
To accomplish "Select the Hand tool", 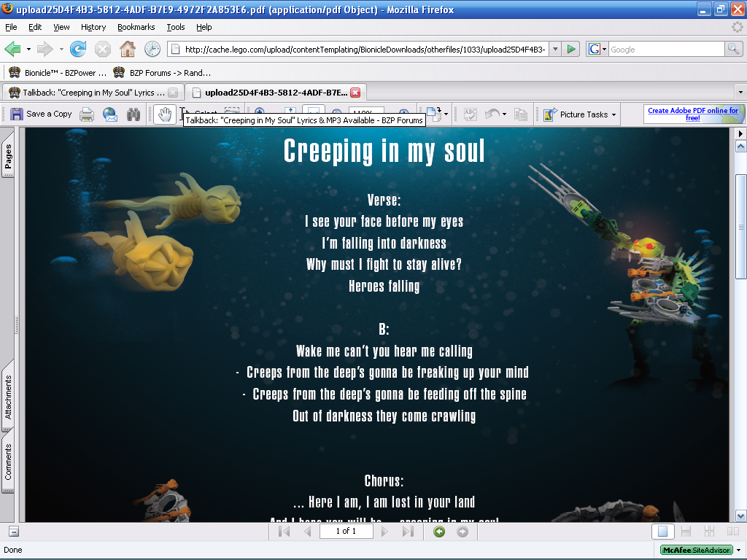I will point(165,114).
